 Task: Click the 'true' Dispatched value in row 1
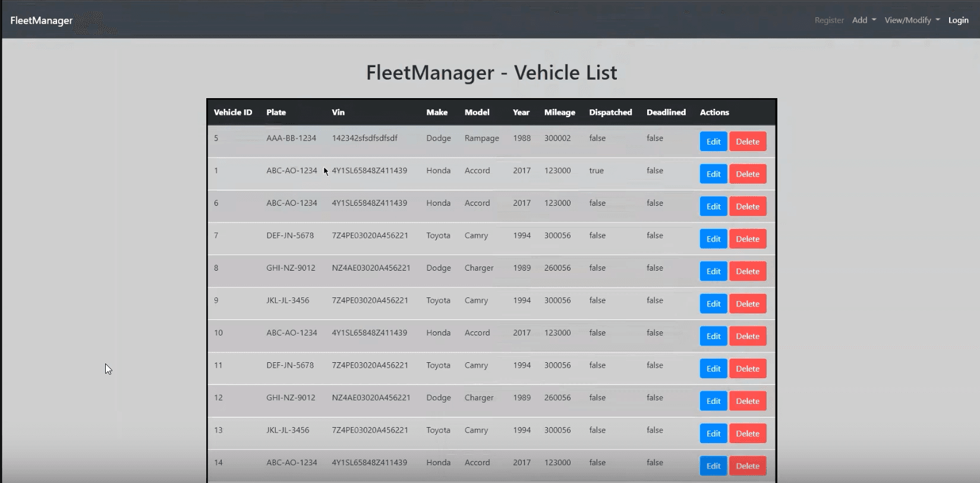(596, 171)
